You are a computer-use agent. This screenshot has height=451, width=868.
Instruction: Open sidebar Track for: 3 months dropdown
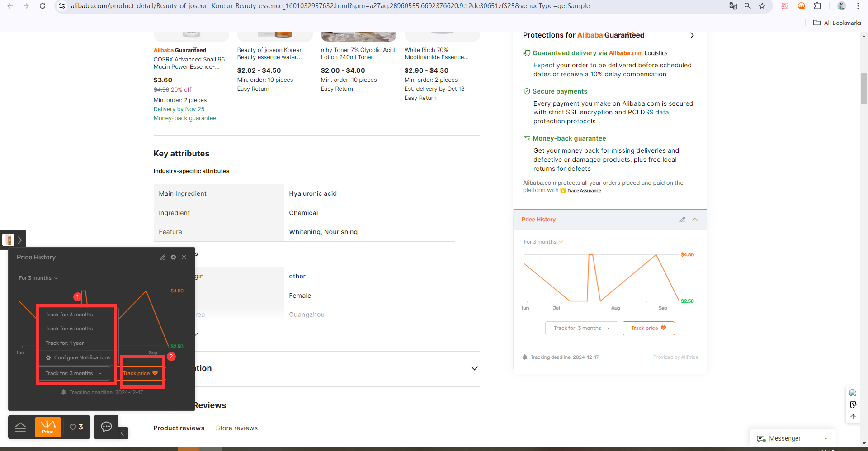click(582, 328)
